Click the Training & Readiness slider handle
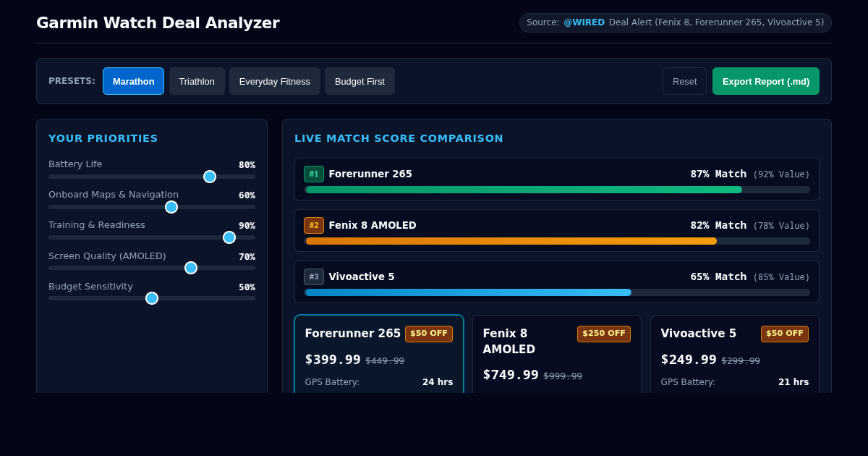This screenshot has width=868, height=456. tap(229, 237)
